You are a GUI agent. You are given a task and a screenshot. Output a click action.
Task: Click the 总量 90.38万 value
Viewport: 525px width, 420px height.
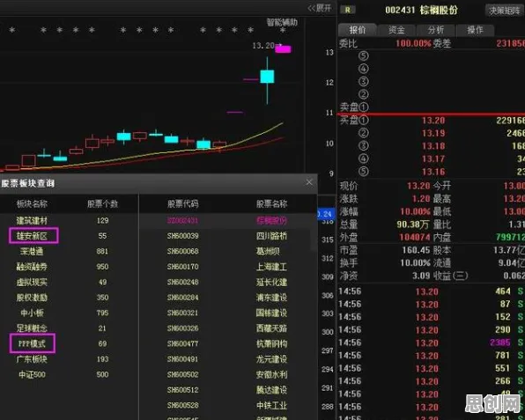(x=413, y=225)
